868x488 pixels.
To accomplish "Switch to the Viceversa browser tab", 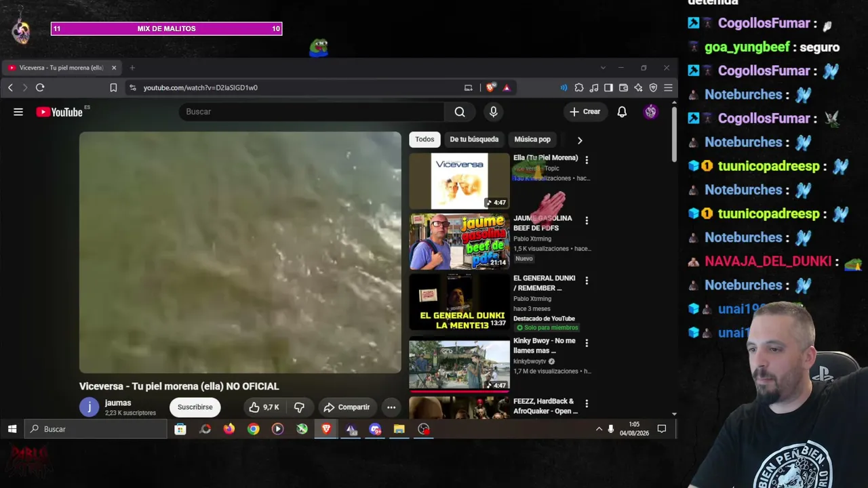I will tap(62, 68).
